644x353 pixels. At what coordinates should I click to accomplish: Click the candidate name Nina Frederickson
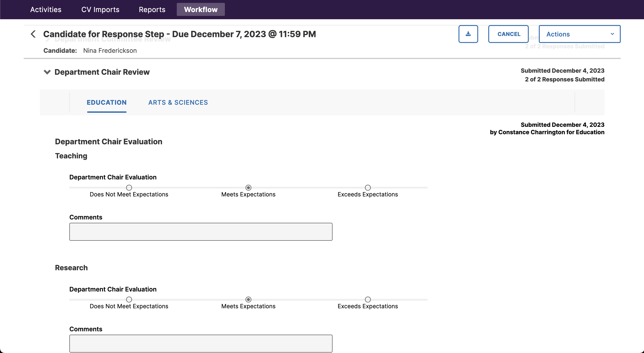point(110,51)
